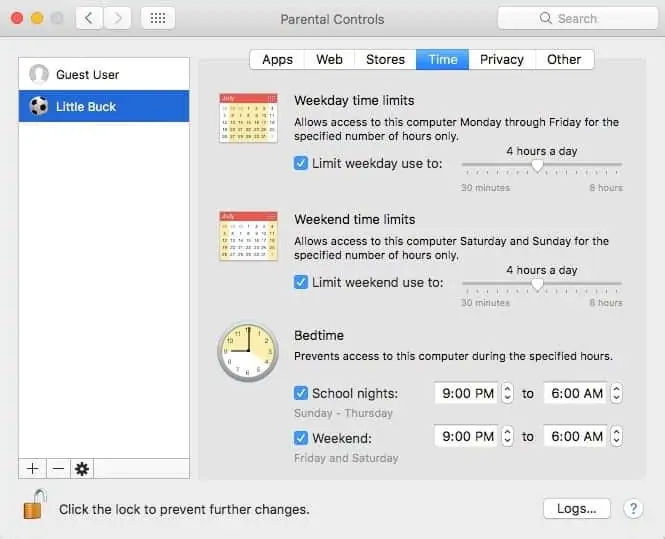665x539 pixels.
Task: Uncheck Limit weekday use to
Action: [301, 163]
